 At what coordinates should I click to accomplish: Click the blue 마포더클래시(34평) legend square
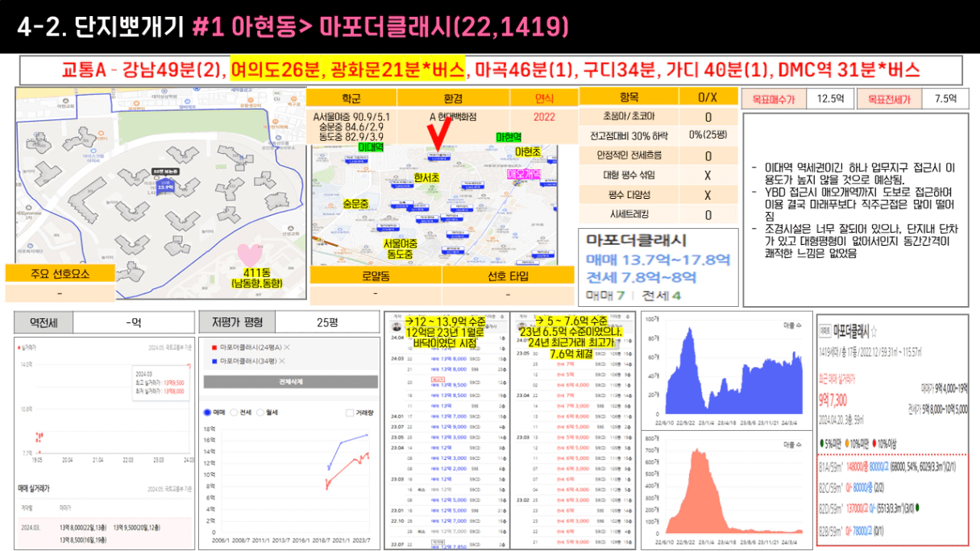214,360
